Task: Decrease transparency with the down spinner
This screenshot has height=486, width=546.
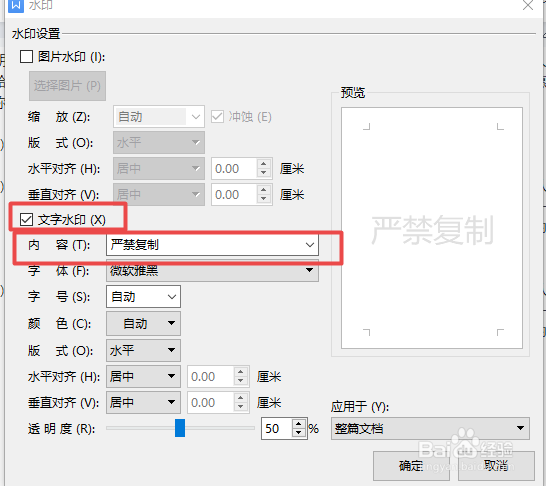Action: click(x=299, y=433)
